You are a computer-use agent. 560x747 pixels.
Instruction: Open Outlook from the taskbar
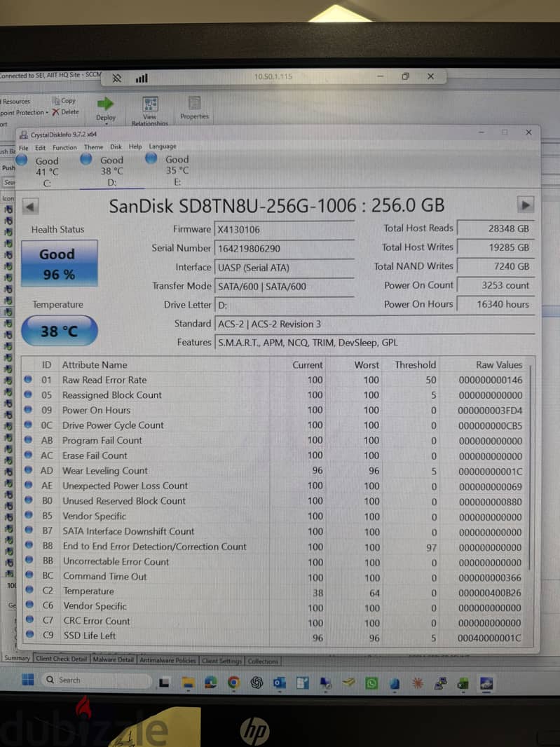279,683
